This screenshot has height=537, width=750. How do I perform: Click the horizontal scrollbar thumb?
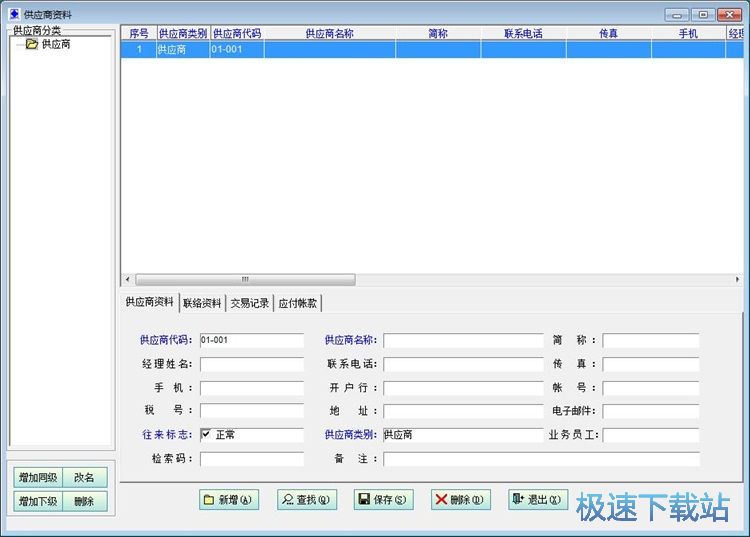pos(245,279)
